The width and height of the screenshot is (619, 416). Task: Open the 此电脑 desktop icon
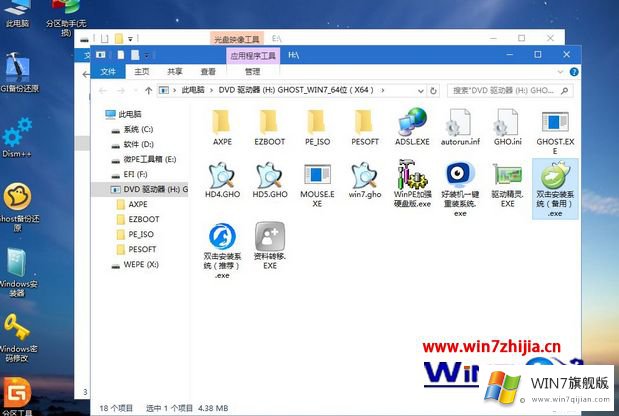pyautogui.click(x=17, y=14)
